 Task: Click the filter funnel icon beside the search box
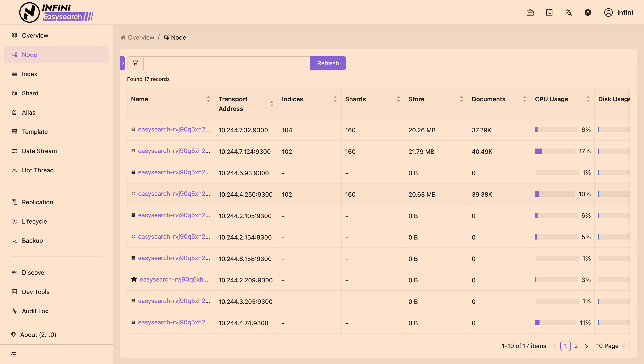click(135, 63)
